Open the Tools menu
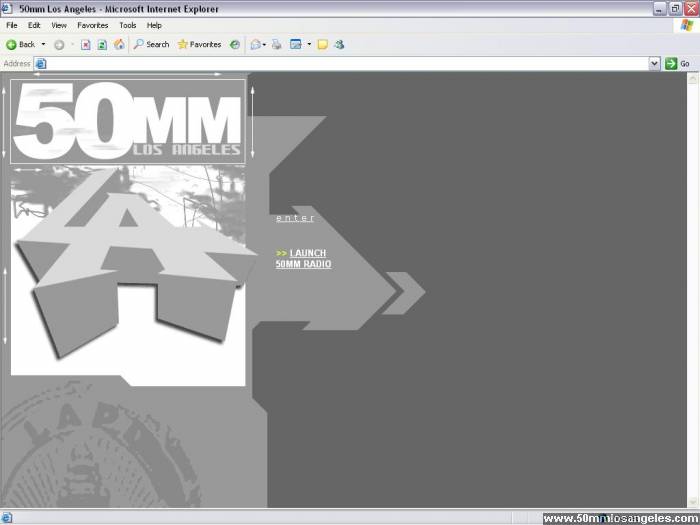Screen dimensions: 700x525 pyautogui.click(x=128, y=25)
